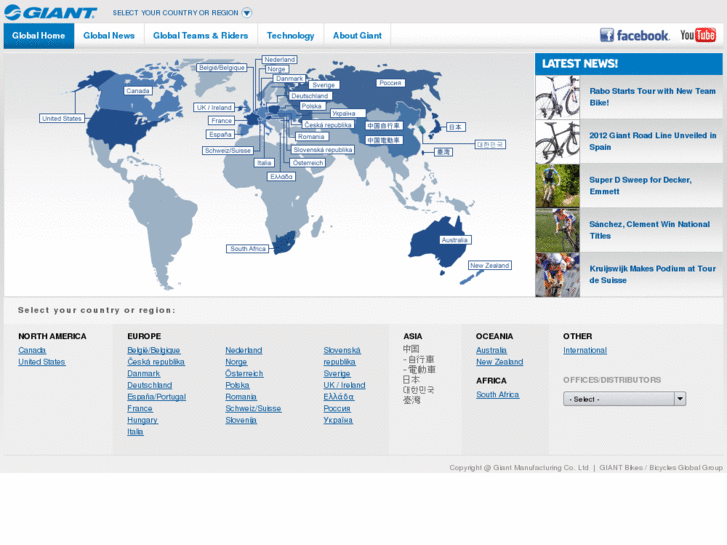Choose Deutschland link in Europe list
This screenshot has height=545, width=727.
click(150, 385)
